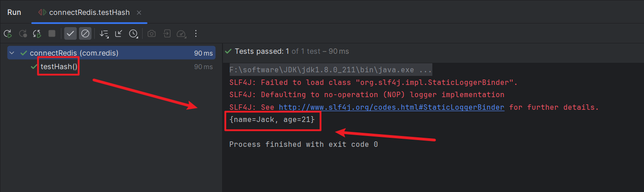Collapse all test tree nodes

coord(119,33)
